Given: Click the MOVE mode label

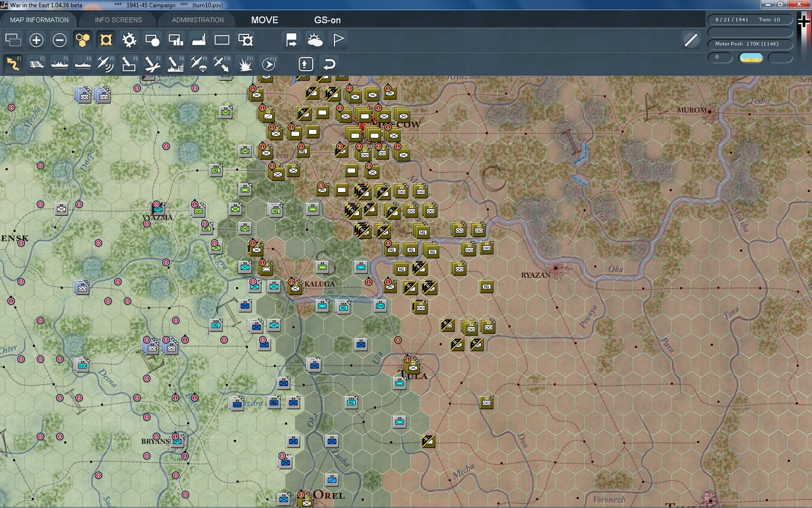Looking at the screenshot, I should [264, 20].
